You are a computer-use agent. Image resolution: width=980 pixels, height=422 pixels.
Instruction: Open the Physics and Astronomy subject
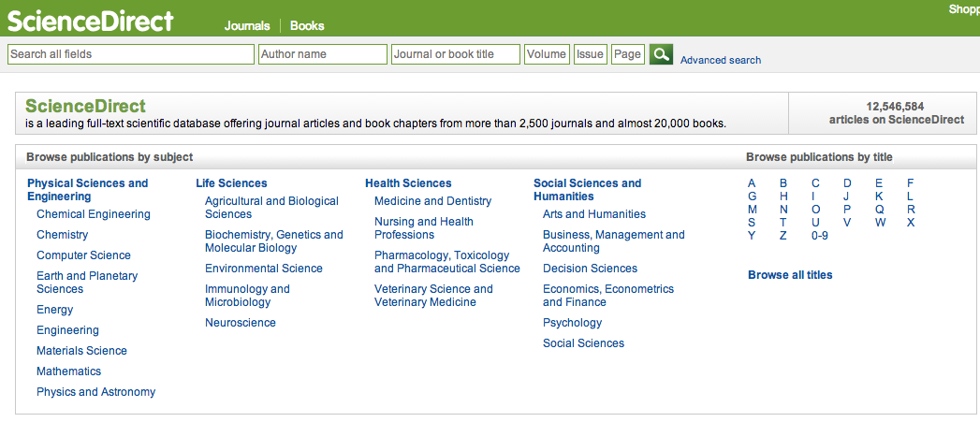(x=95, y=392)
